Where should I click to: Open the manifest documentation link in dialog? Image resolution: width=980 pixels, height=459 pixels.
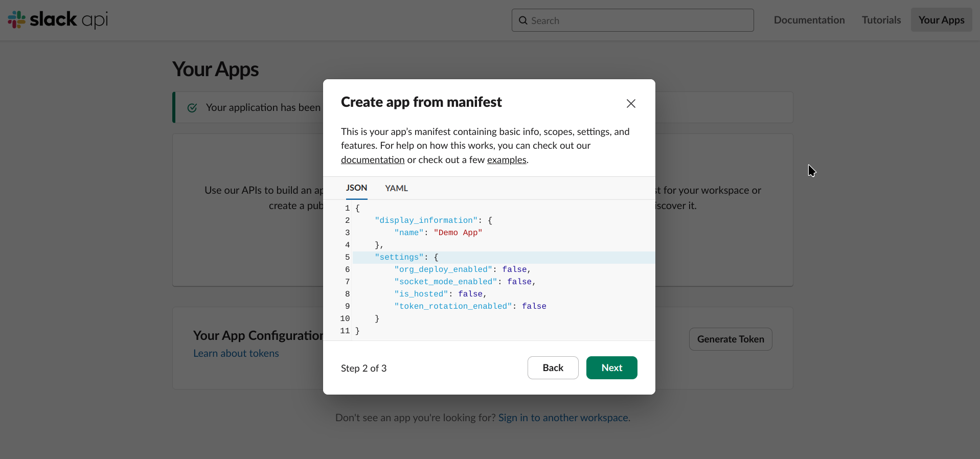click(373, 160)
